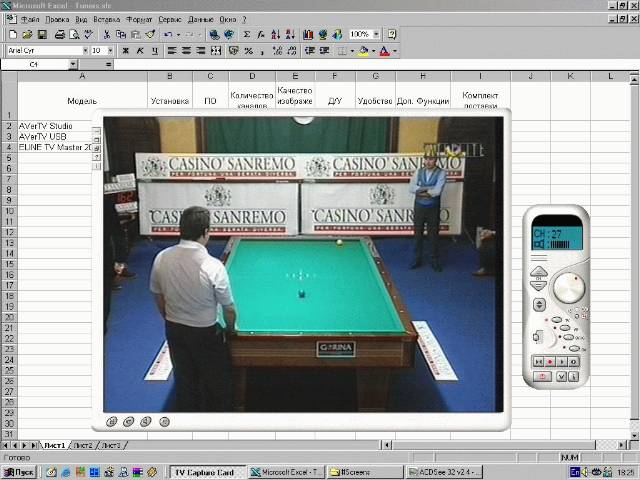Viewport: 640px width, 480px height.
Task: Toggle Italic (К) formatting
Action: pos(140,51)
